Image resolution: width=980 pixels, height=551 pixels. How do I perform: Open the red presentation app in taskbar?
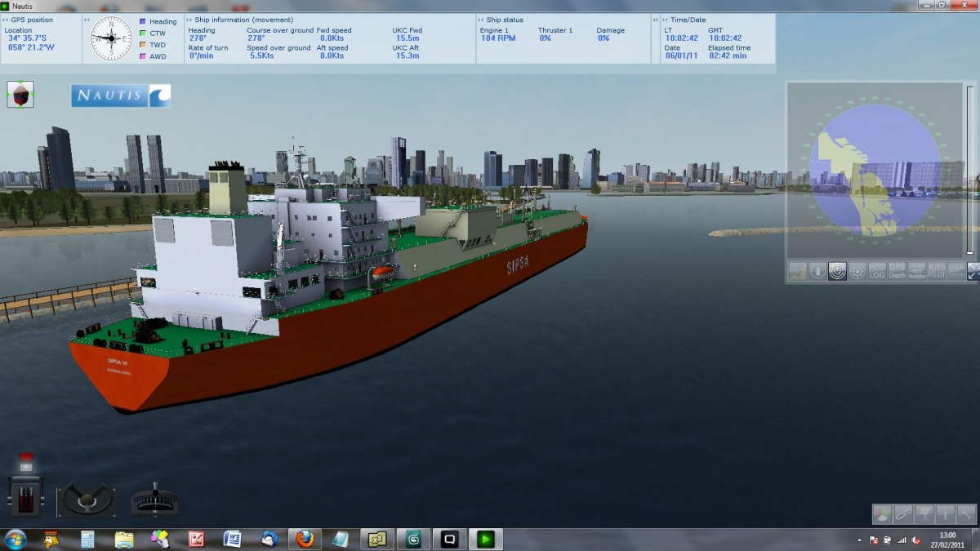196,540
